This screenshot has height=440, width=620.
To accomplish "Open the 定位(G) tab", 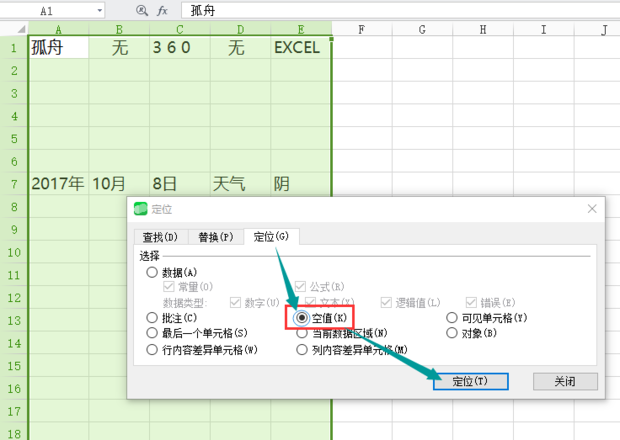I will (271, 237).
